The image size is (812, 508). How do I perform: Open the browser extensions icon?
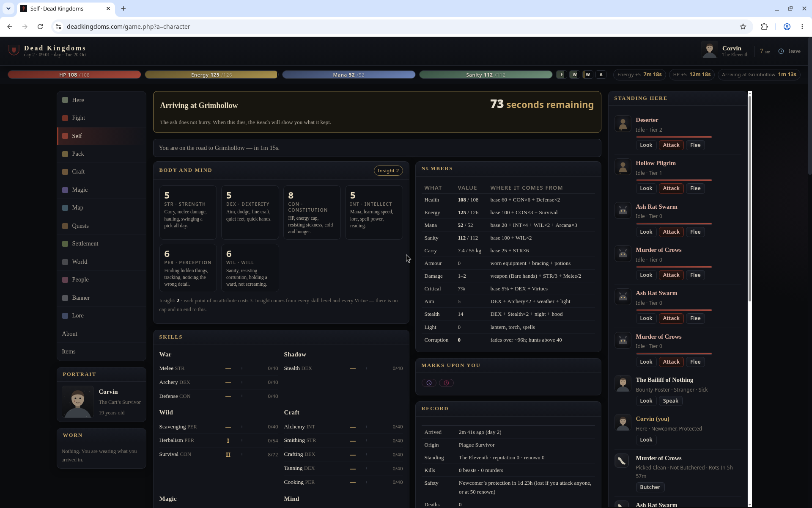coord(764,27)
